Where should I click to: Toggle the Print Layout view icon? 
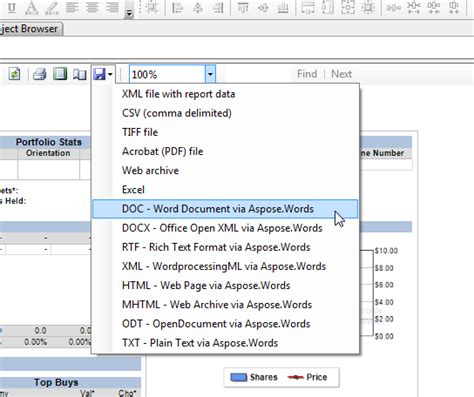60,74
